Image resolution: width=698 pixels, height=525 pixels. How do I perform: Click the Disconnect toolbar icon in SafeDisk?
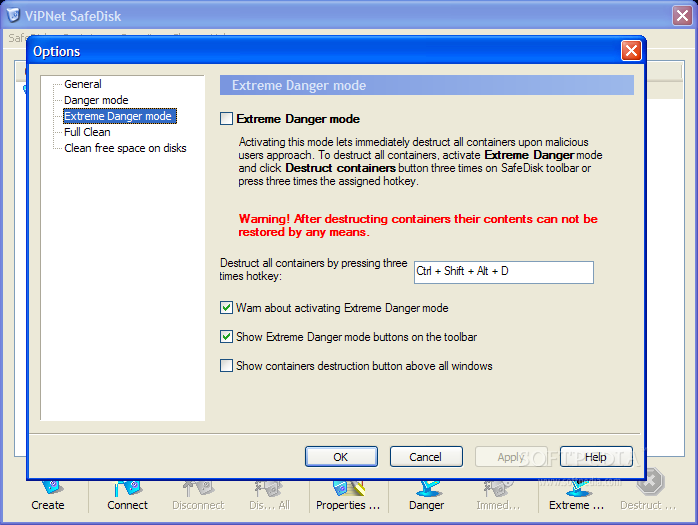198,495
